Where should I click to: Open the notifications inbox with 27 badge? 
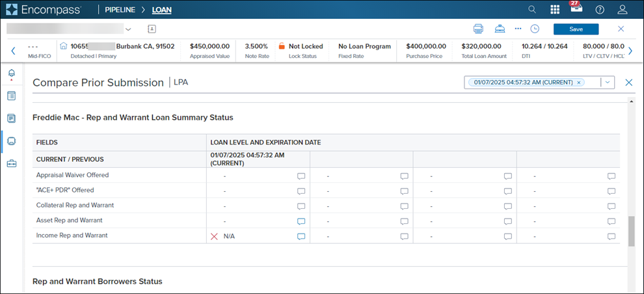pos(576,8)
